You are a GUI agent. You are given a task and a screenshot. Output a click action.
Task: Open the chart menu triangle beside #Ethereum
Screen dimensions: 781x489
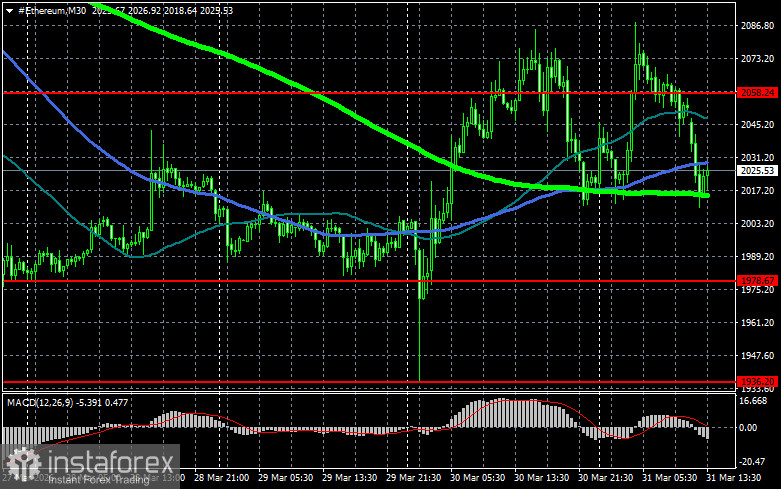tap(9, 10)
